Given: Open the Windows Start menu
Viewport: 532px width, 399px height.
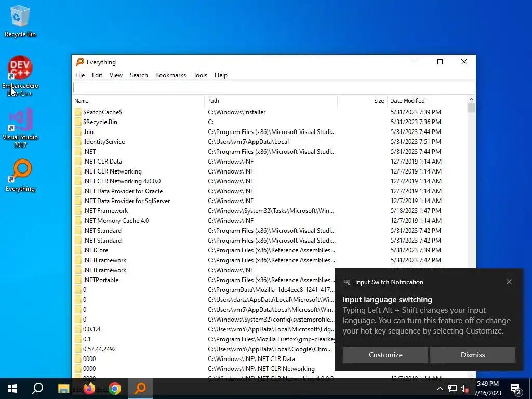Looking at the screenshot, I should (12, 389).
